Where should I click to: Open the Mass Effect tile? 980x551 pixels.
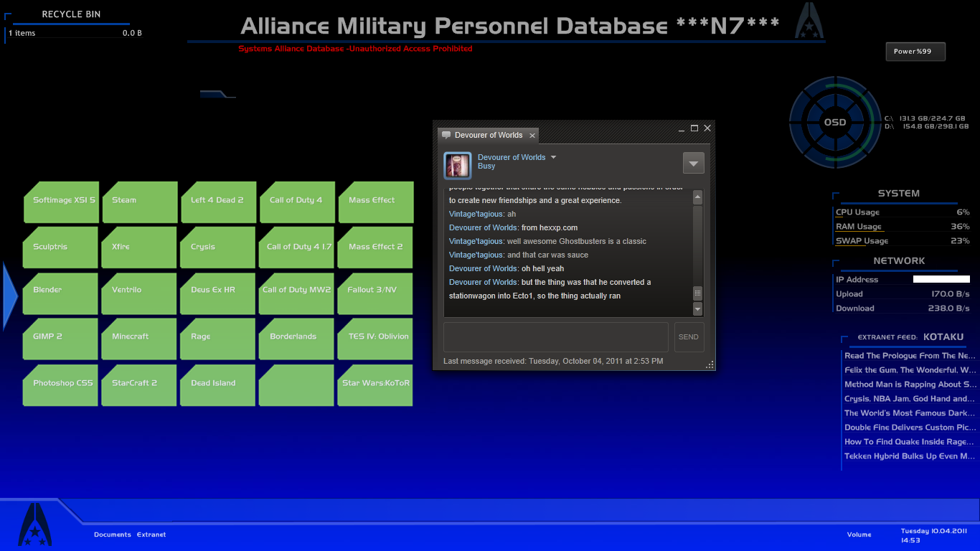coord(375,202)
